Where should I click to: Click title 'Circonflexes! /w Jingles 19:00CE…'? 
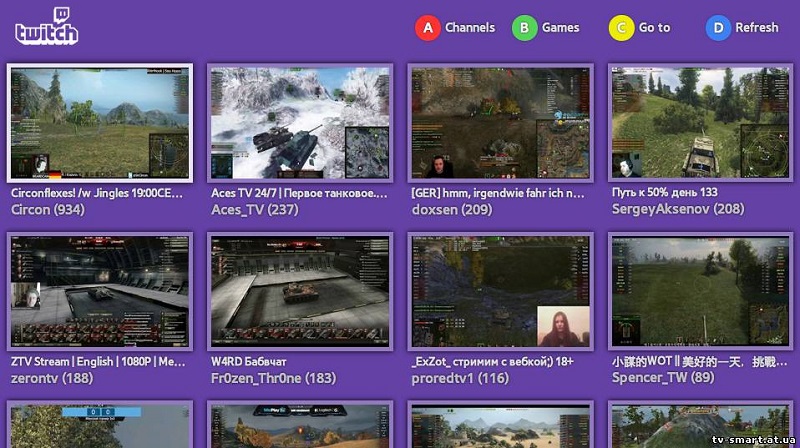click(x=96, y=193)
